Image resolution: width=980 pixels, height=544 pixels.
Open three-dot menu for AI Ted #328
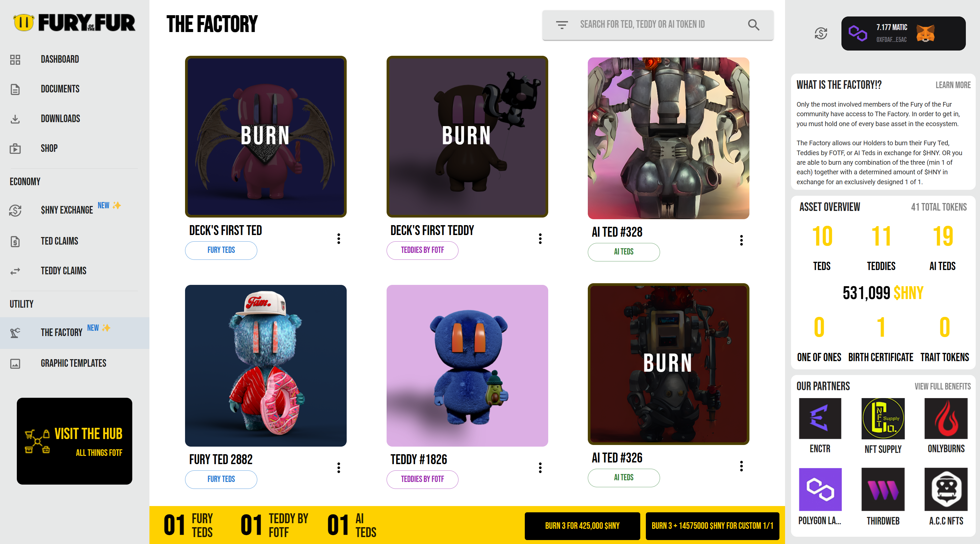741,240
